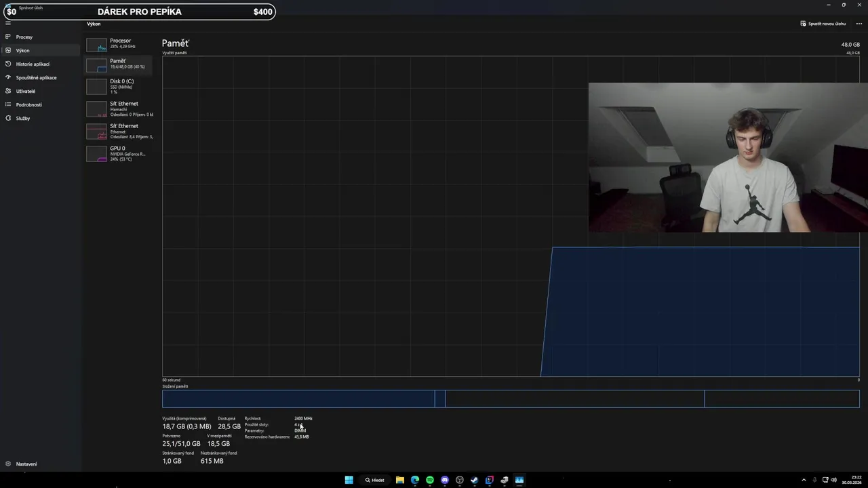Click the Složení paměti composition bar

tap(511, 399)
